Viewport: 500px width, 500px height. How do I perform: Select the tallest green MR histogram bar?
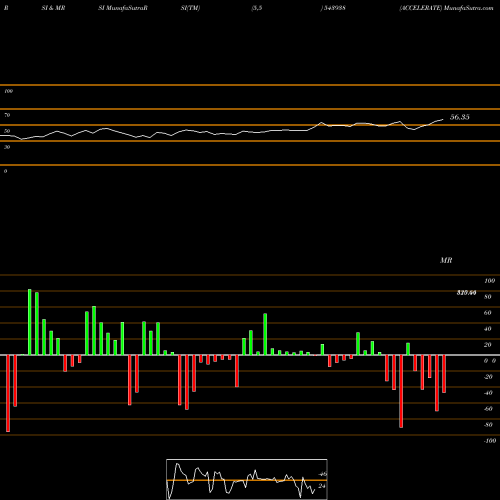[30, 322]
